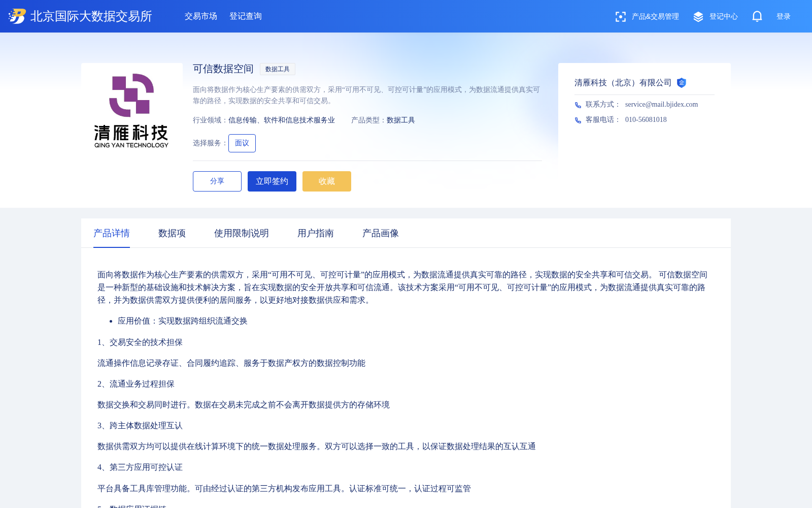Go to 产品&交易管理

(655, 17)
